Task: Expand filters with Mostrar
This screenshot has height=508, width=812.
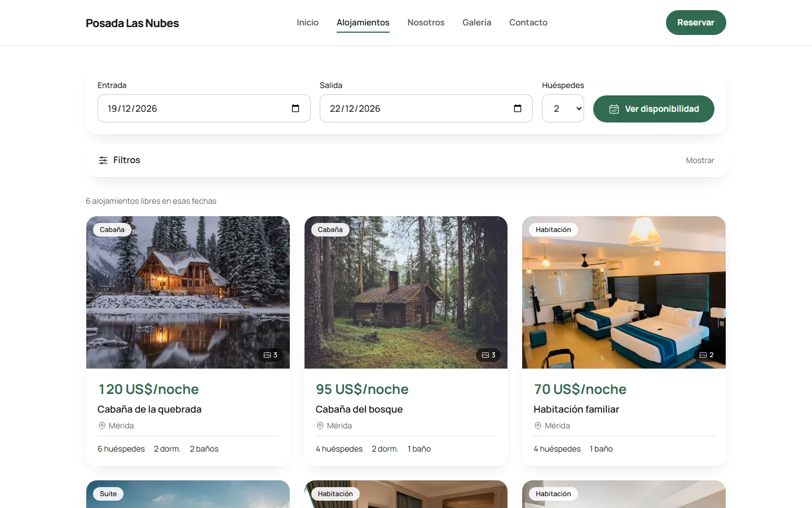Action: [700, 160]
